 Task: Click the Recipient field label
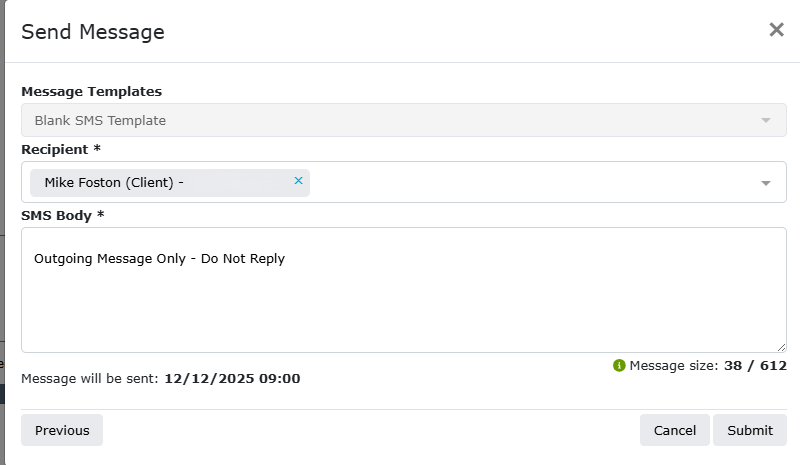(60, 150)
